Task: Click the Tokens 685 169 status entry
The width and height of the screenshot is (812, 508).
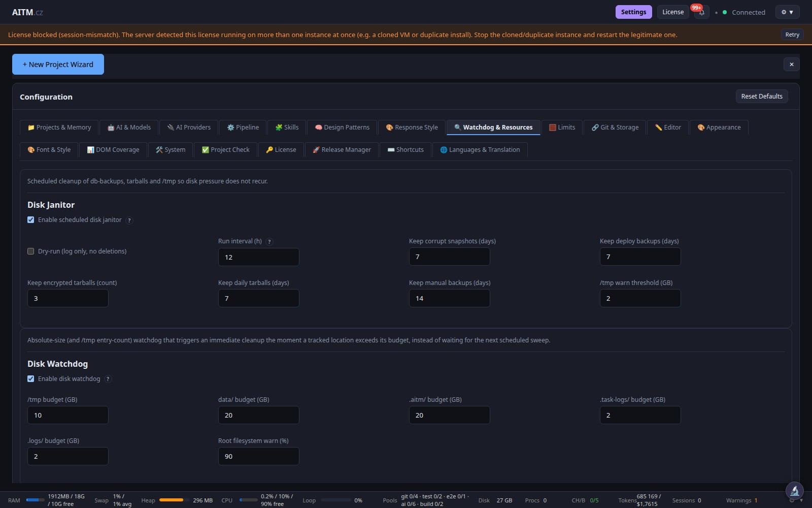Action: [639, 500]
